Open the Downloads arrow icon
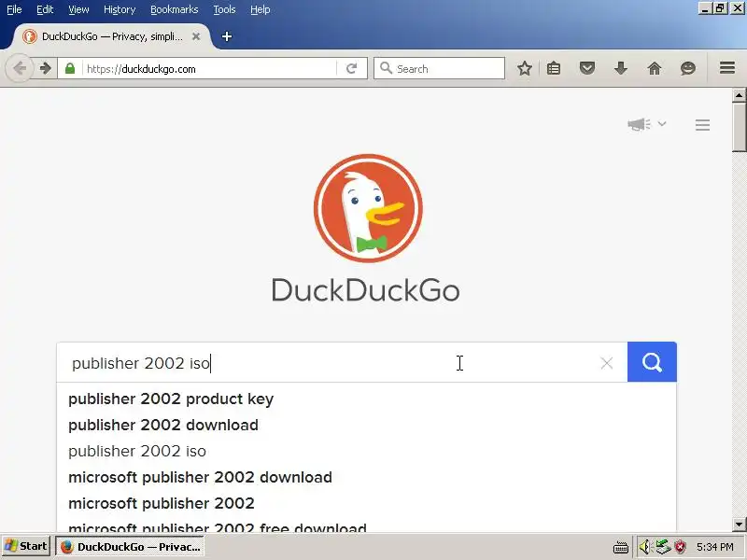The width and height of the screenshot is (747, 560). [x=621, y=68]
